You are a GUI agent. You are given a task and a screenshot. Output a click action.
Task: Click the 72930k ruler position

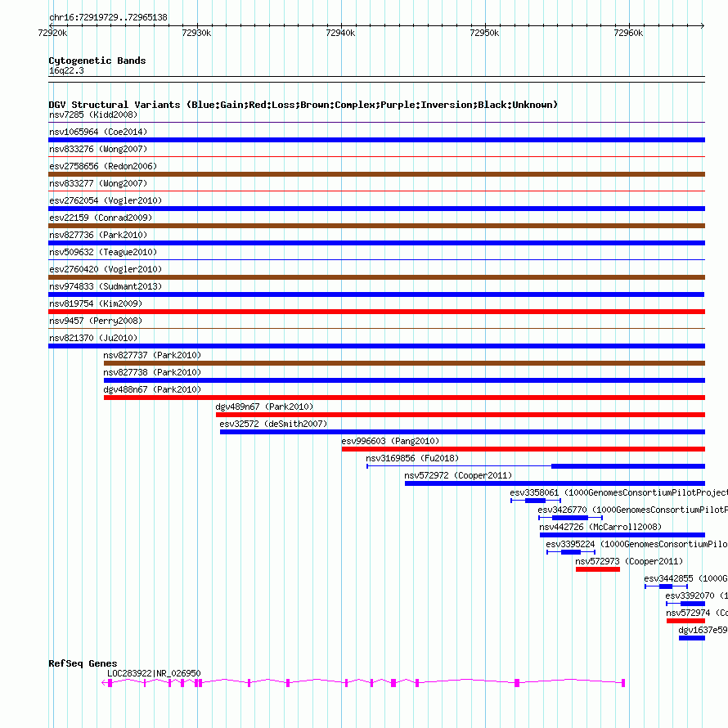point(196,33)
